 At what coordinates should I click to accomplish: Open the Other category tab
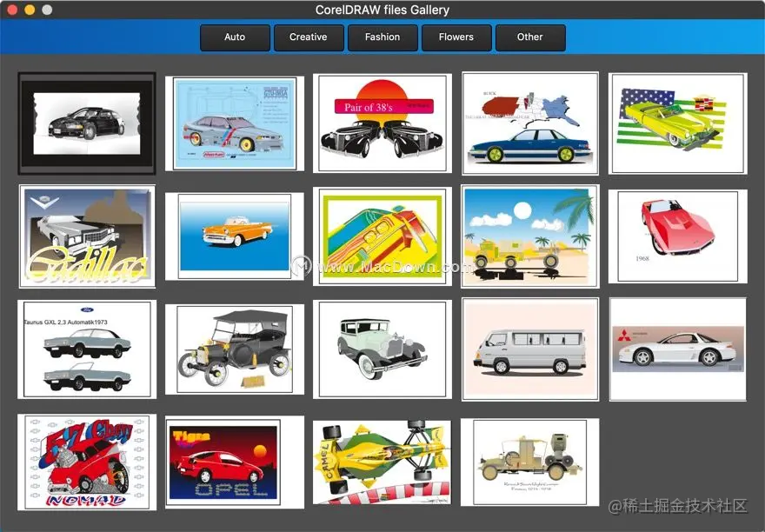(x=530, y=37)
